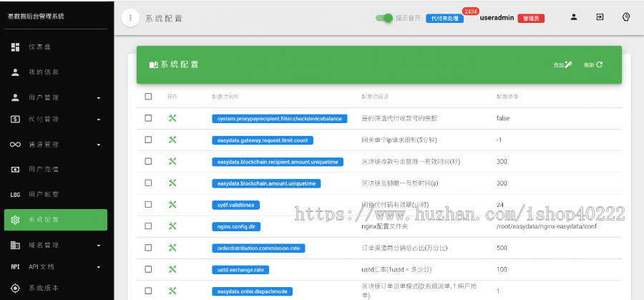Viewport: 644px width, 300px height.
Task: Open the user profile icon in top bar
Action: pyautogui.click(x=574, y=17)
